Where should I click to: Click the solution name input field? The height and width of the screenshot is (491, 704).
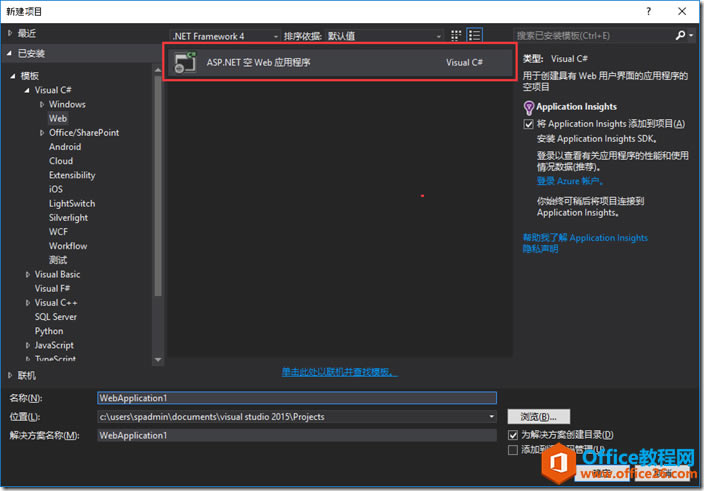[297, 435]
